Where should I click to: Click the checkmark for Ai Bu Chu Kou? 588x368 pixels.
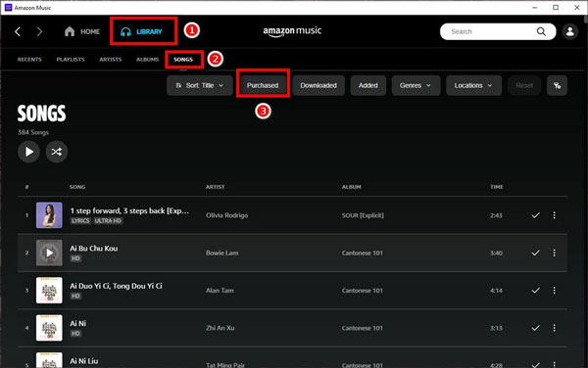(x=535, y=253)
